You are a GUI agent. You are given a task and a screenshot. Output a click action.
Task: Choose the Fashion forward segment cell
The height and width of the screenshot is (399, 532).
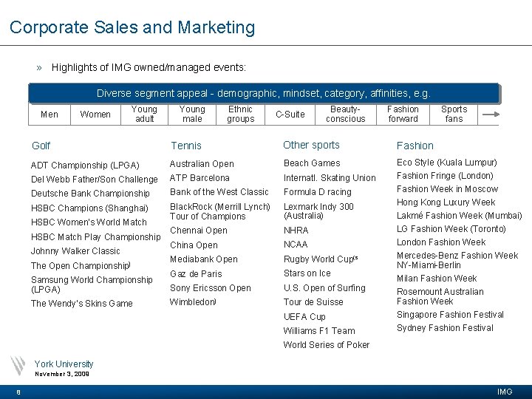[403, 115]
